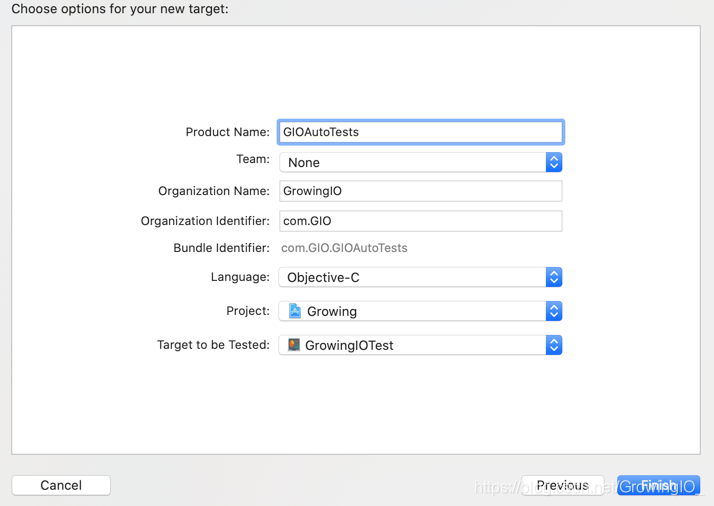Click Finish to create the target
714x506 pixels.
[x=658, y=485]
